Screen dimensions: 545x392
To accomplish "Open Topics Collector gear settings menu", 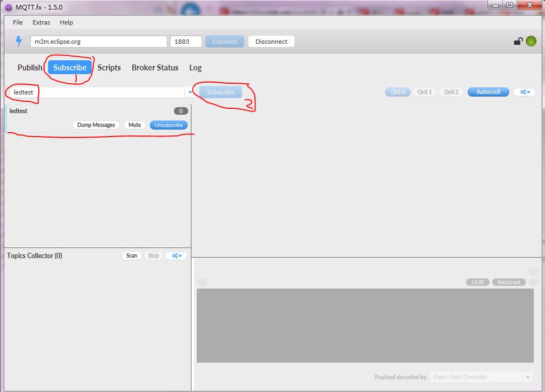I will pos(177,256).
